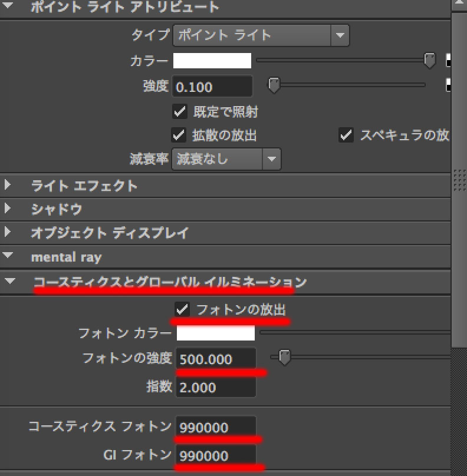The height and width of the screenshot is (476, 467).
Task: Click the vertical scrollbar thumb
Action: click(459, 180)
